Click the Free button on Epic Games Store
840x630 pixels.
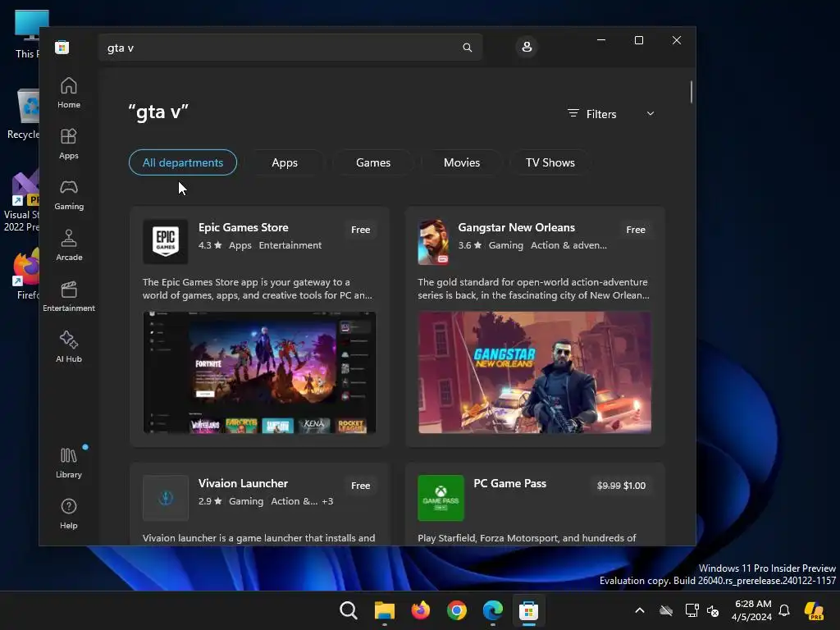(x=361, y=230)
